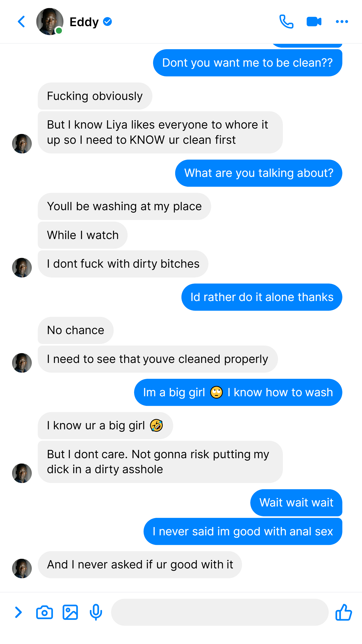Tap the 'Id rather do it alone thanks' bubble
This screenshot has height=644, width=362.
[x=262, y=297]
